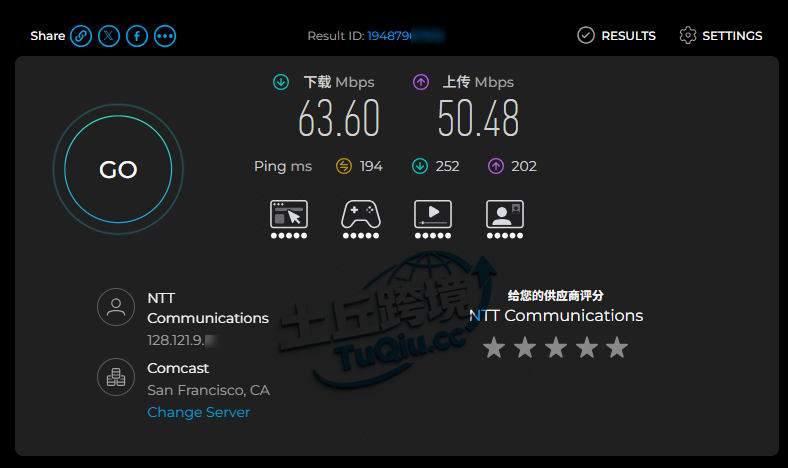Open the Result ID link
The image size is (788, 468).
406,36
